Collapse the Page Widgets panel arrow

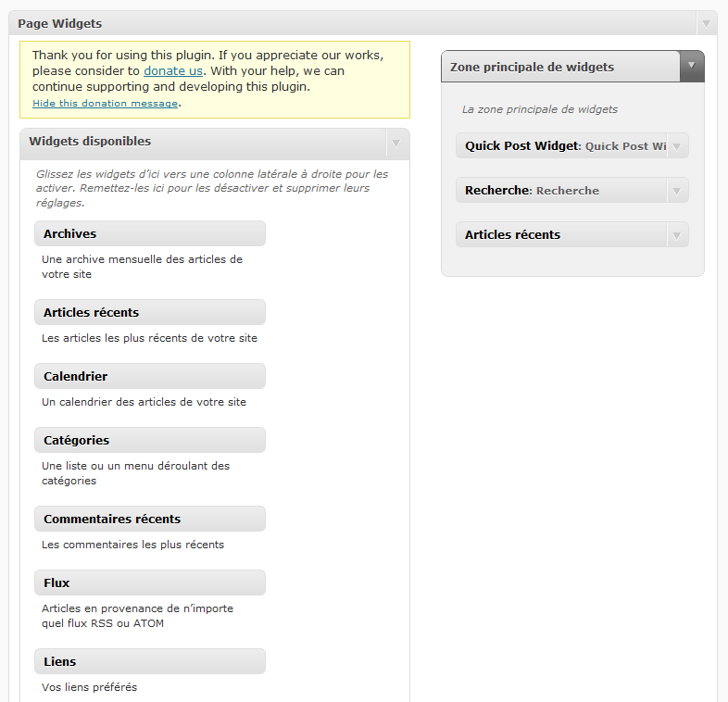(x=706, y=23)
